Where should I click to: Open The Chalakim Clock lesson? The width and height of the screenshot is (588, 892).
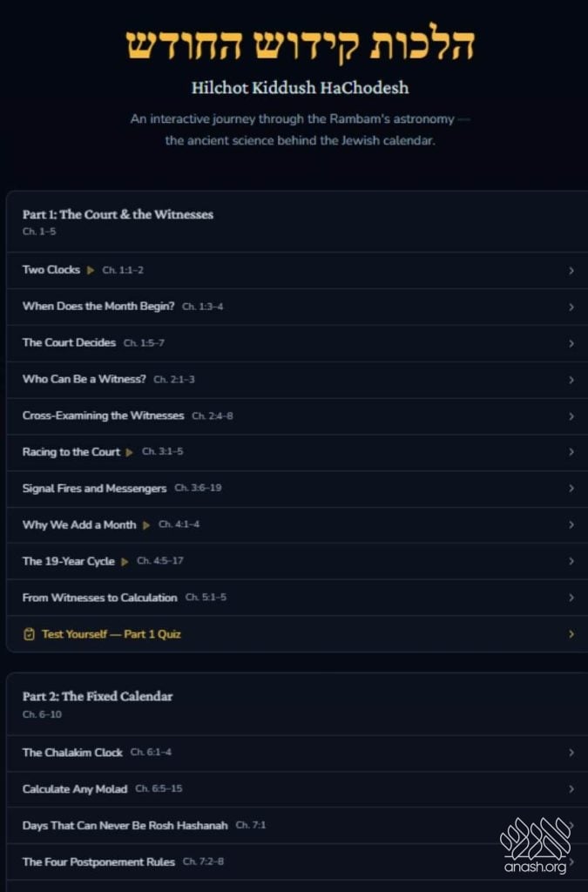click(73, 753)
